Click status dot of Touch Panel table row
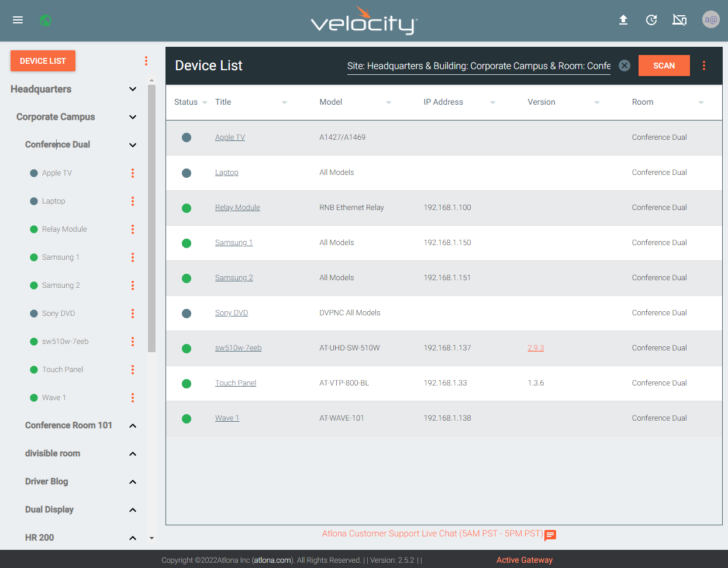The image size is (728, 568). (187, 383)
